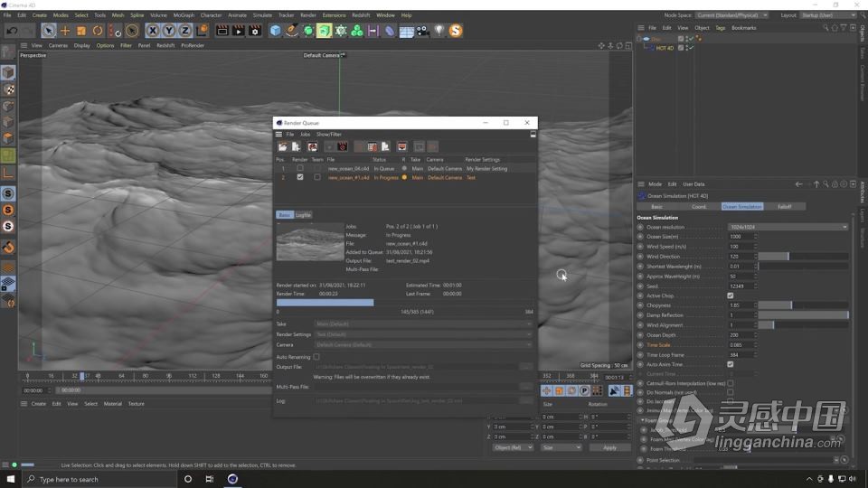Switch to Coord. tab in Attributes
868x488 pixels.
coord(699,206)
